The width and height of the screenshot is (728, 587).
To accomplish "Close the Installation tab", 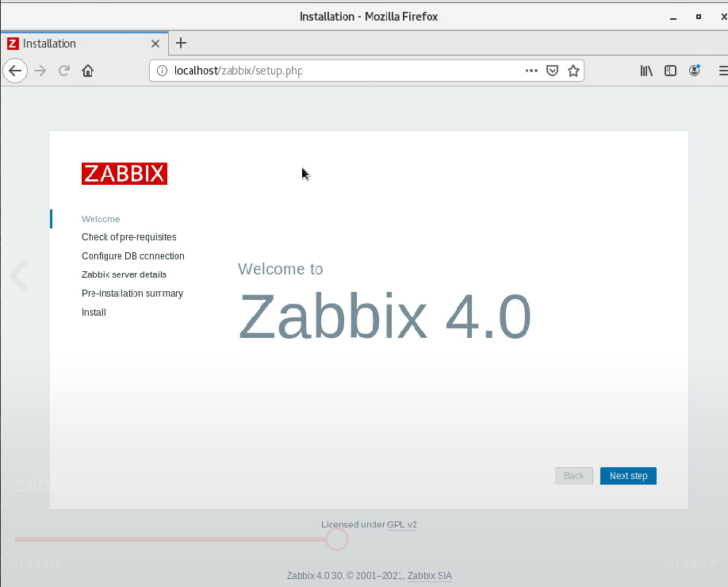I will pos(155,44).
